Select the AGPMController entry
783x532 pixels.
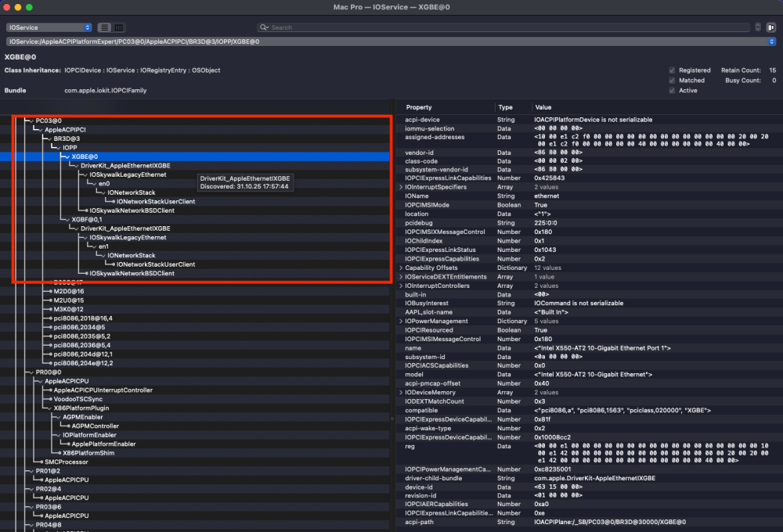click(96, 426)
